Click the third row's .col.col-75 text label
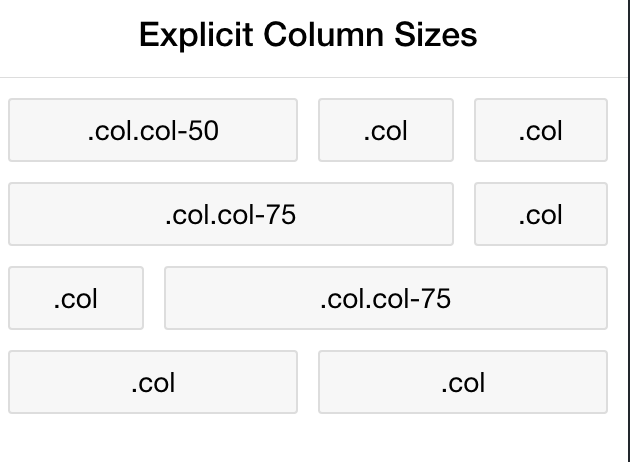 pyautogui.click(x=386, y=299)
